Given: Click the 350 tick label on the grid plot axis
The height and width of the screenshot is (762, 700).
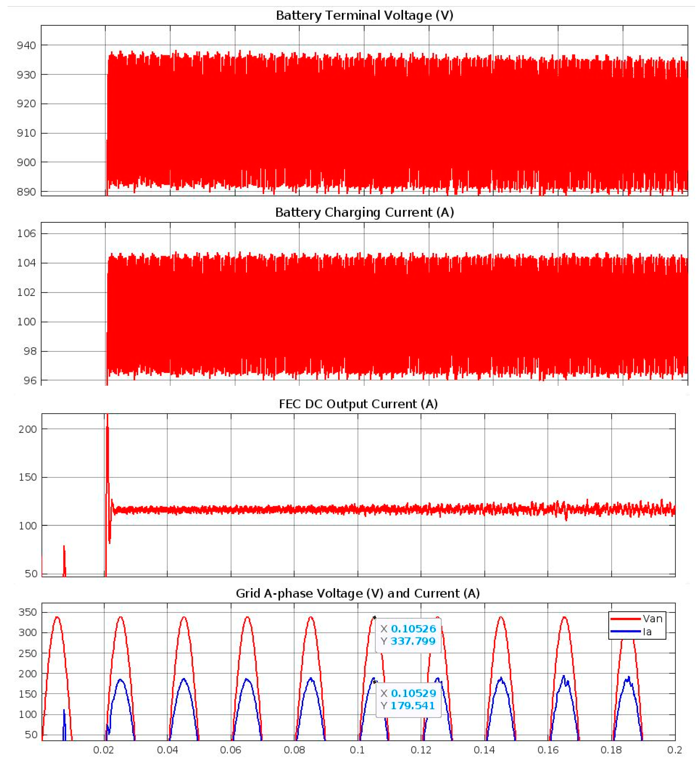Looking at the screenshot, I should (27, 612).
